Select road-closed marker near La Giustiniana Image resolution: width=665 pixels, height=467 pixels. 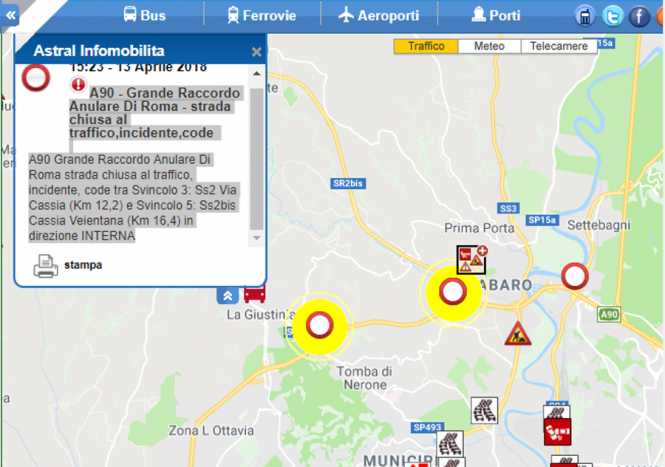[x=319, y=325]
